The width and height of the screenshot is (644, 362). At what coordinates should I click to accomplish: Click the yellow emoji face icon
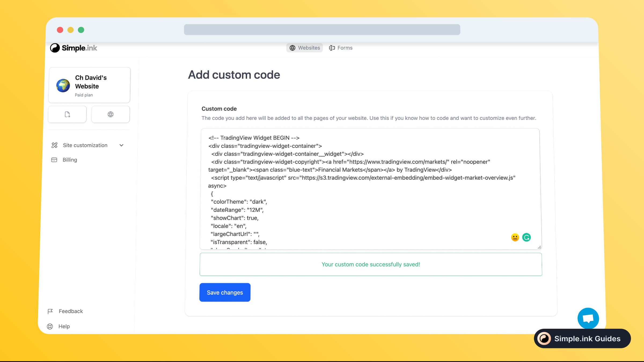point(515,237)
